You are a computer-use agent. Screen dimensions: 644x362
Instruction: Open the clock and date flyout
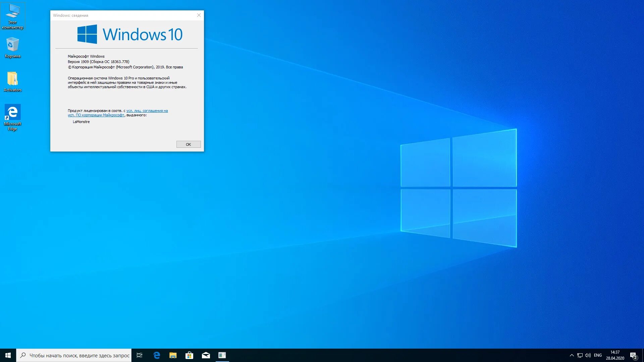click(x=615, y=355)
